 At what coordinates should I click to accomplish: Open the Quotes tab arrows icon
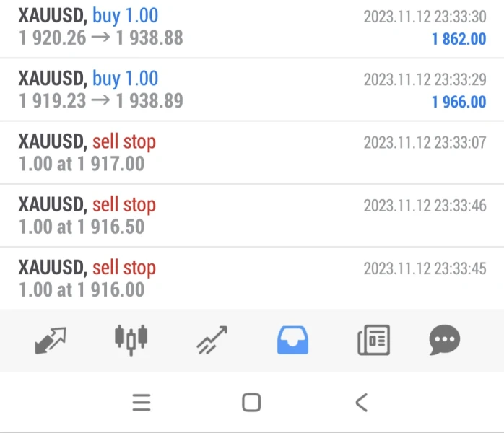point(51,340)
